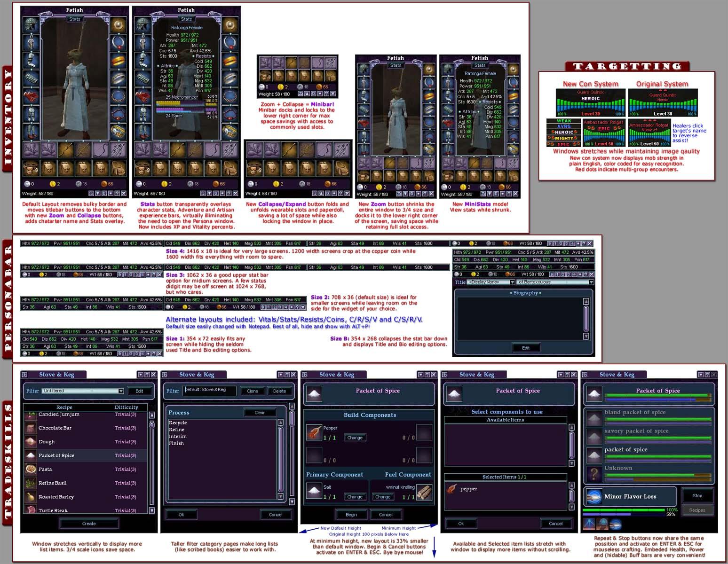
Task: Click Begin to start crafting
Action: [351, 515]
